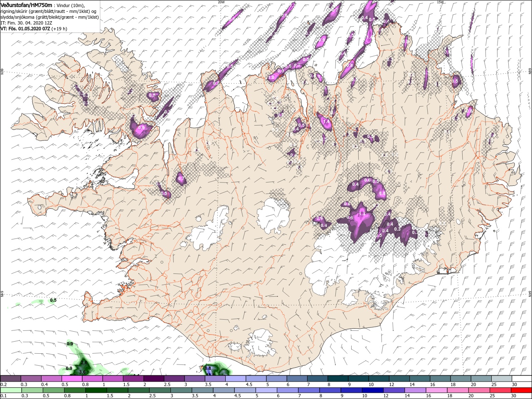Click the 20W longitude label
The width and height of the screenshot is (532, 399).
click(x=221, y=2)
